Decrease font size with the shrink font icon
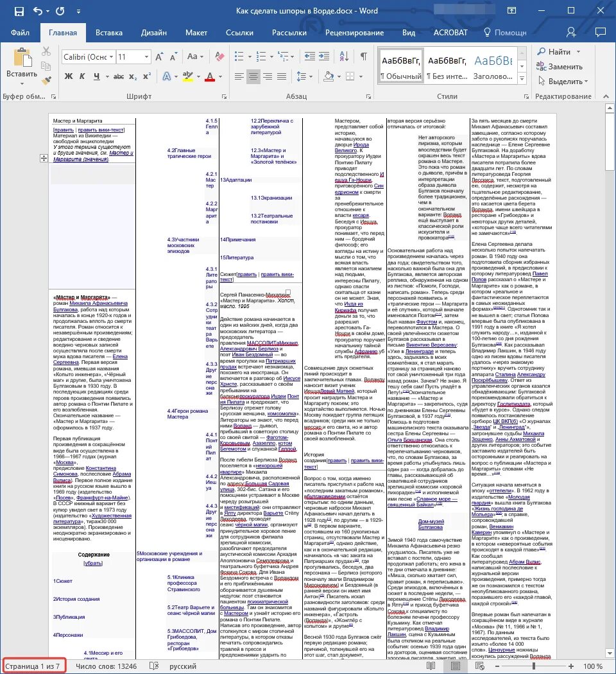This screenshot has height=674, width=616. click(173, 56)
